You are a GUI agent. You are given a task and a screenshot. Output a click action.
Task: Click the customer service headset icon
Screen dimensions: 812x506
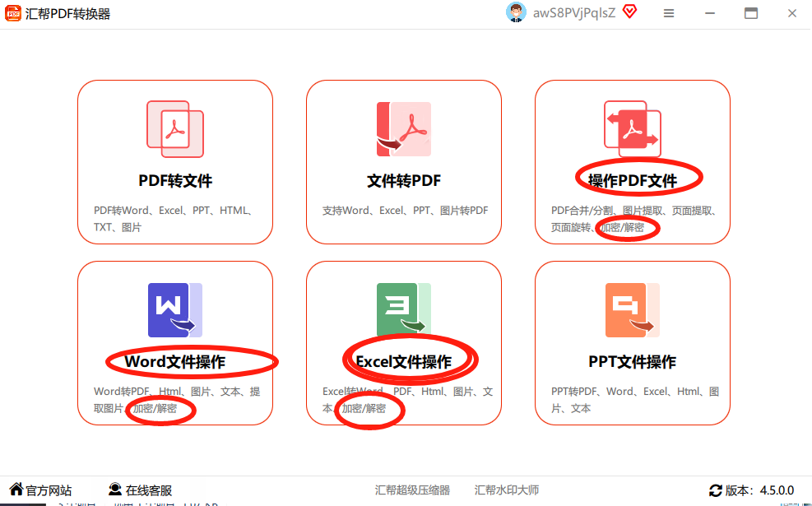115,489
